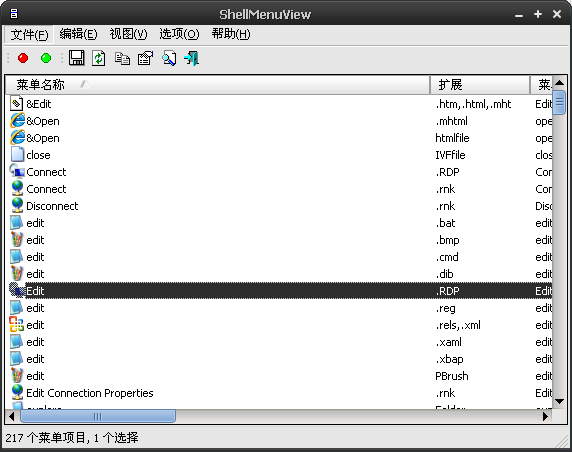This screenshot has height=452, width=572.
Task: Select the close menu item row
Action: click(279, 155)
